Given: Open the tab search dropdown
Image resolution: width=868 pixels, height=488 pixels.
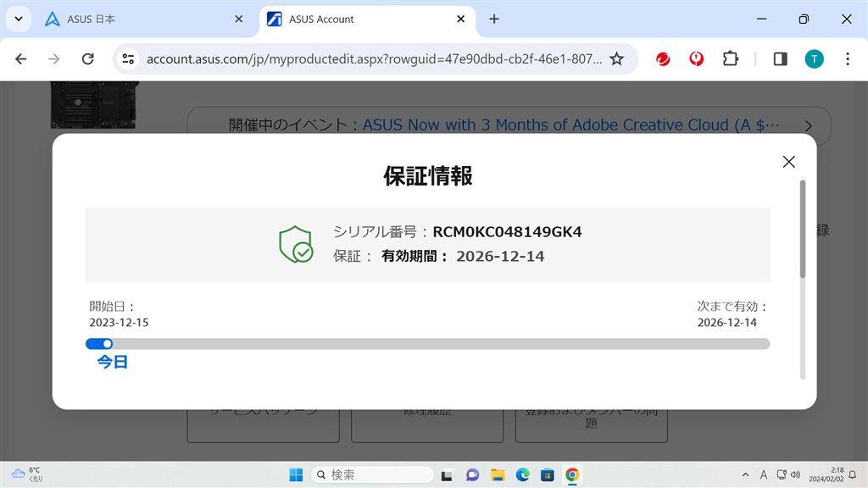Looking at the screenshot, I should click(19, 19).
